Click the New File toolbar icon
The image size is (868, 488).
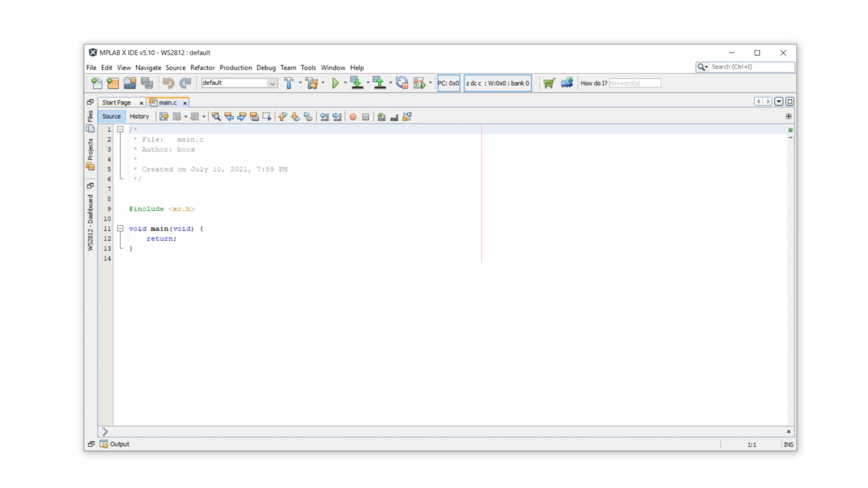coord(96,83)
